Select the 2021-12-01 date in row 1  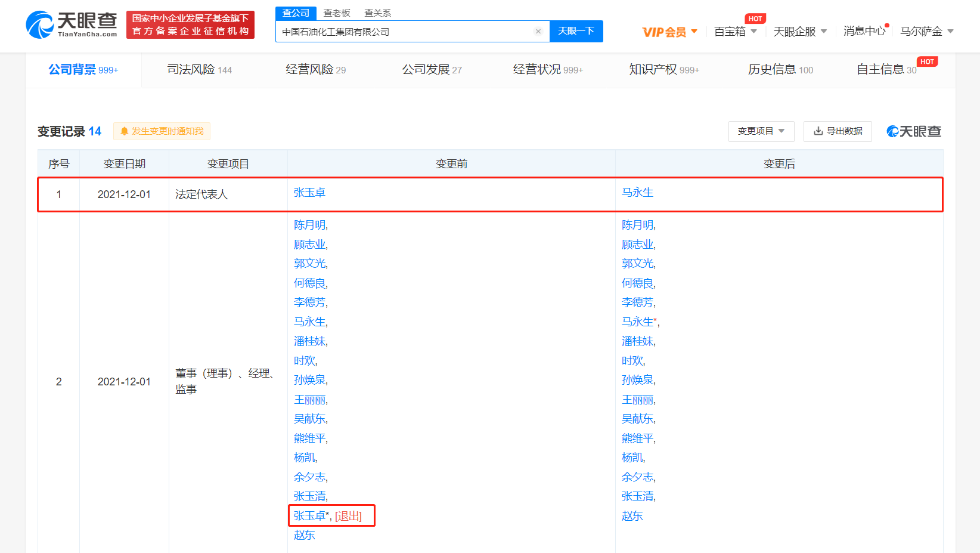[x=124, y=194]
